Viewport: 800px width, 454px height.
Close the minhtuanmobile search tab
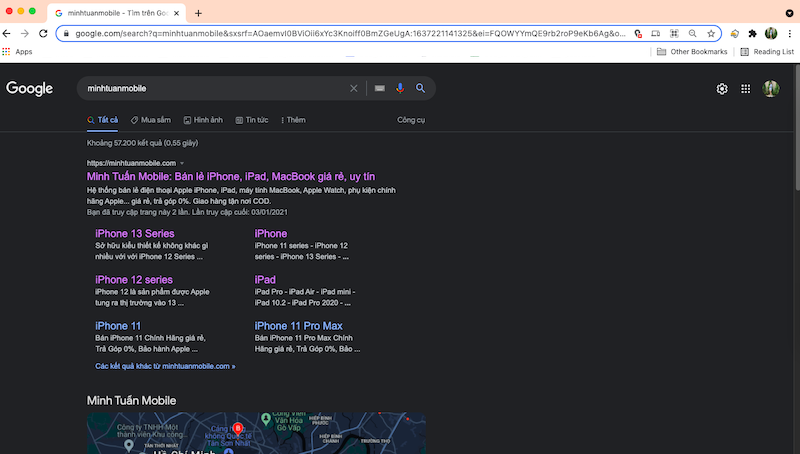coord(177,13)
